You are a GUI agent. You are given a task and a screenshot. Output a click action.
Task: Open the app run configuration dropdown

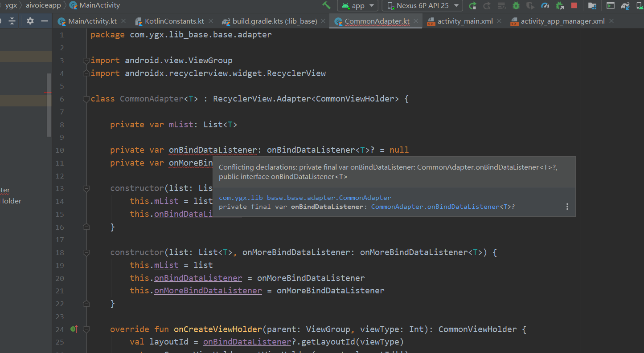tap(357, 5)
